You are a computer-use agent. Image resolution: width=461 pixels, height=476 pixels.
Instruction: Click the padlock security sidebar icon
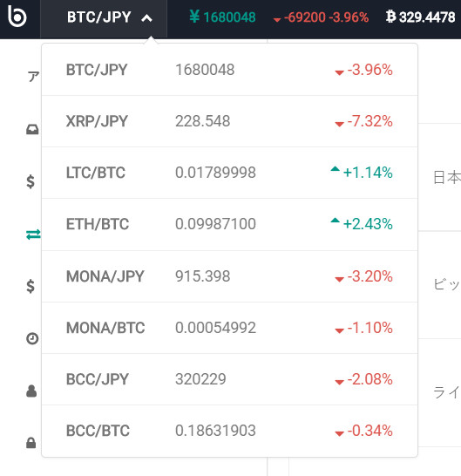click(31, 443)
